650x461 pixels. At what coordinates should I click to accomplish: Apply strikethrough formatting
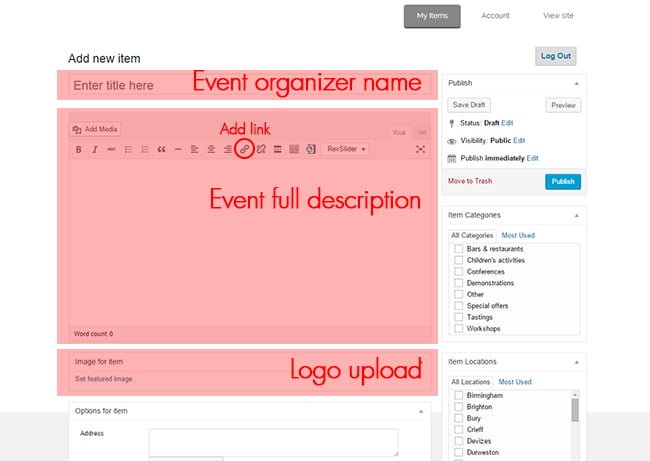[x=112, y=149]
